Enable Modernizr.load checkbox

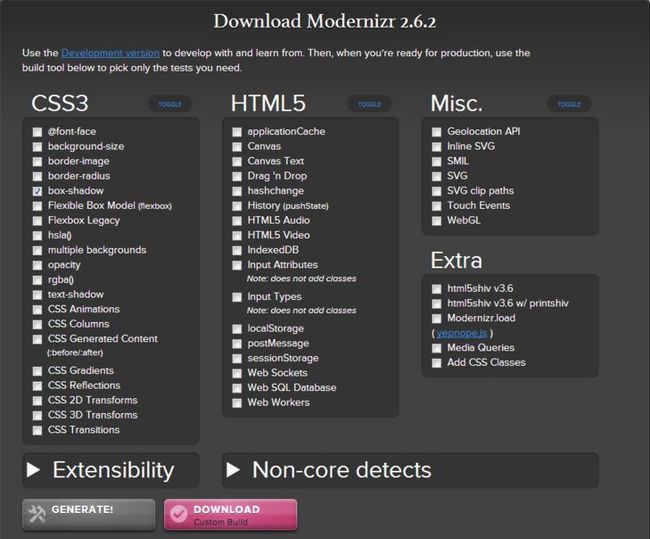click(x=437, y=318)
